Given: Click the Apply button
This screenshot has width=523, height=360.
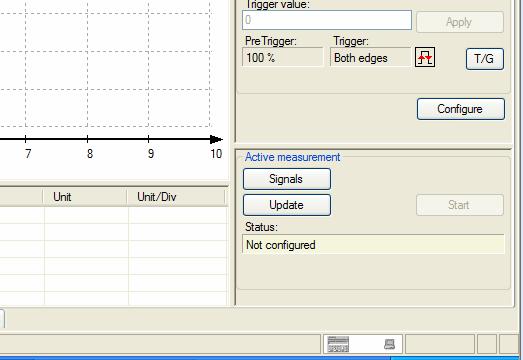Looking at the screenshot, I should 460,22.
